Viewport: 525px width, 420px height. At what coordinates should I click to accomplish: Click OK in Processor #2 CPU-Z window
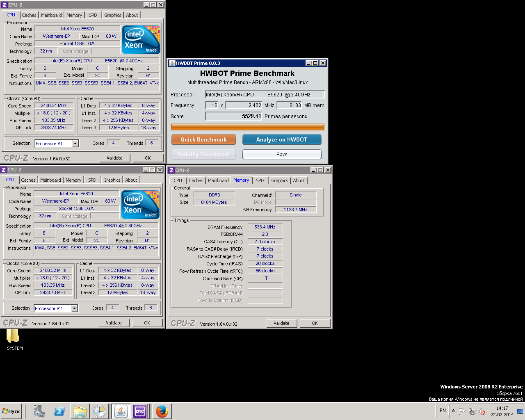147,323
